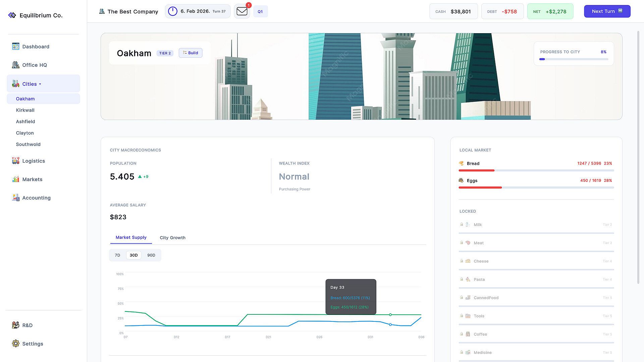The height and width of the screenshot is (362, 644).
Task: Select the 90D range option
Action: pos(151,255)
